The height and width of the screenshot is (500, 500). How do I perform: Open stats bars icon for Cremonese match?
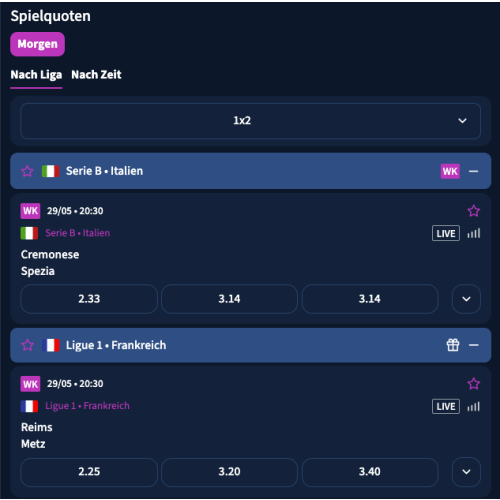[x=474, y=233]
